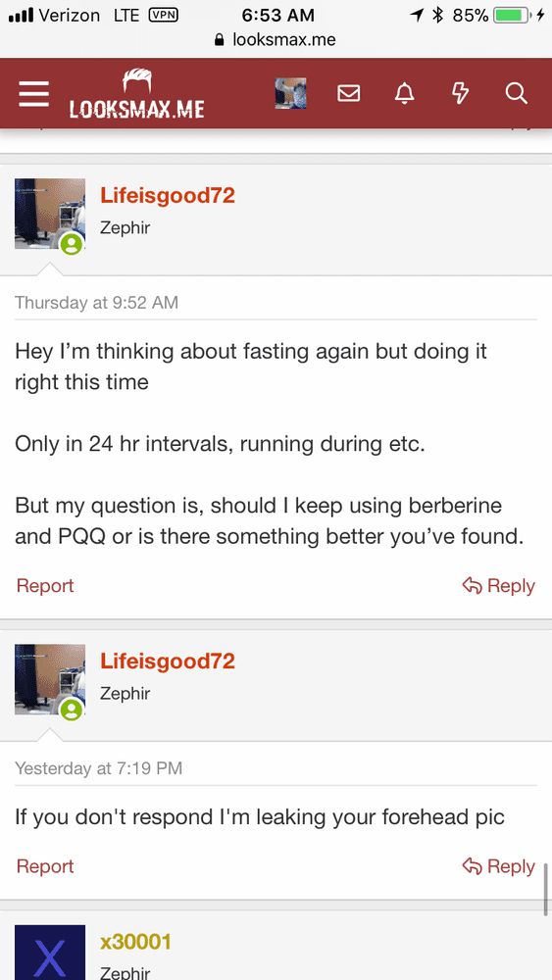Click the Thursday at 9:52 AM timestamp

97,303
